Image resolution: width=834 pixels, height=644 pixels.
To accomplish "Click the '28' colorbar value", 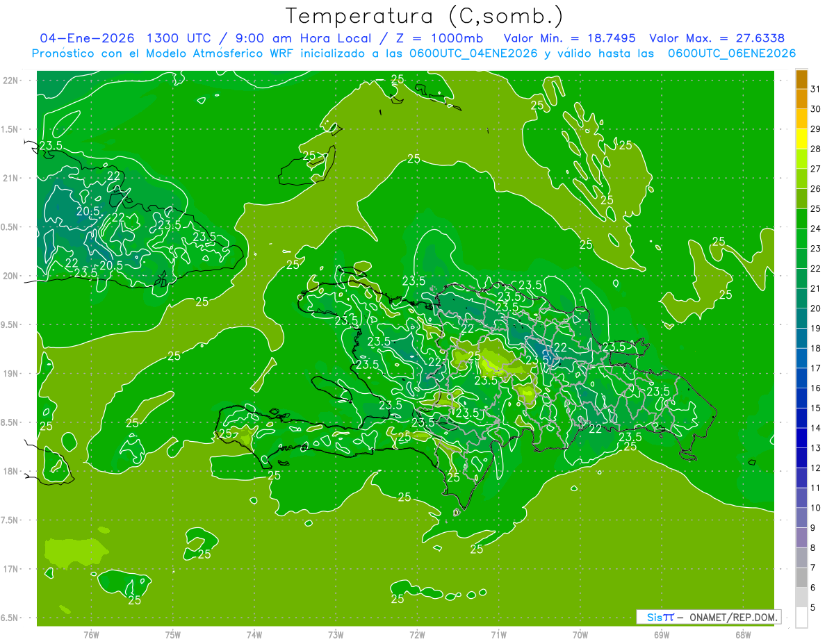I will (816, 149).
